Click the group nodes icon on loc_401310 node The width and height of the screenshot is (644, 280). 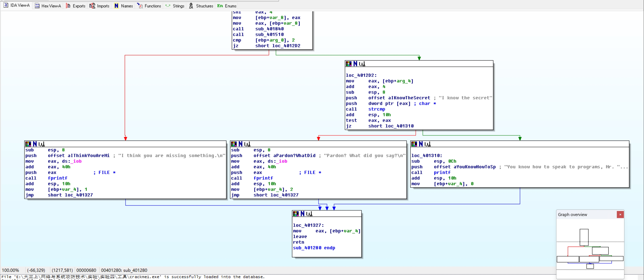tap(427, 144)
